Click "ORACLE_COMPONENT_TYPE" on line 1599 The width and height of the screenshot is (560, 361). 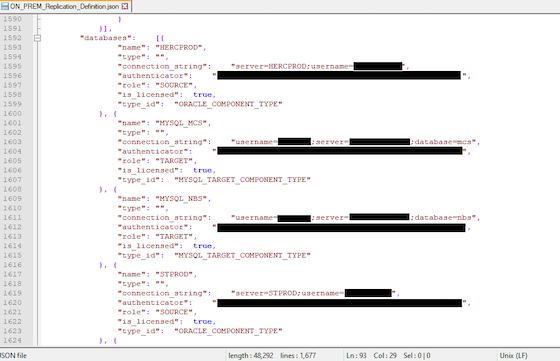click(x=228, y=104)
